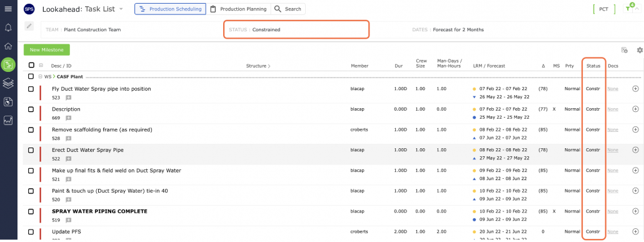Check Erect Duct Water Spray Pipe checkbox

[31, 150]
